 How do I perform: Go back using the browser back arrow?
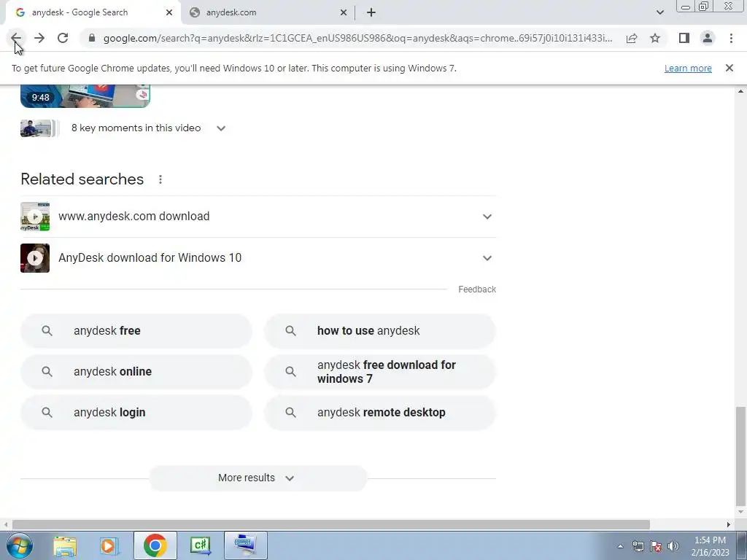pyautogui.click(x=16, y=38)
